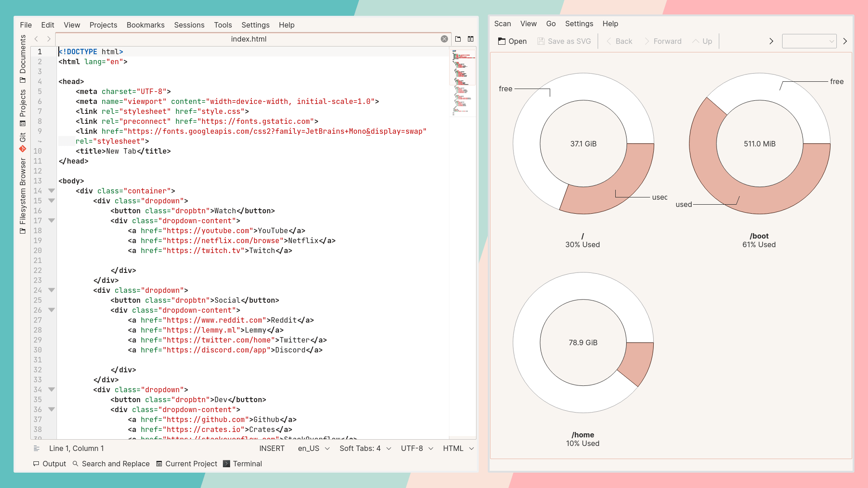Open the UTF-8 encoding dropdown
Screen dimensions: 868x488
417,448
